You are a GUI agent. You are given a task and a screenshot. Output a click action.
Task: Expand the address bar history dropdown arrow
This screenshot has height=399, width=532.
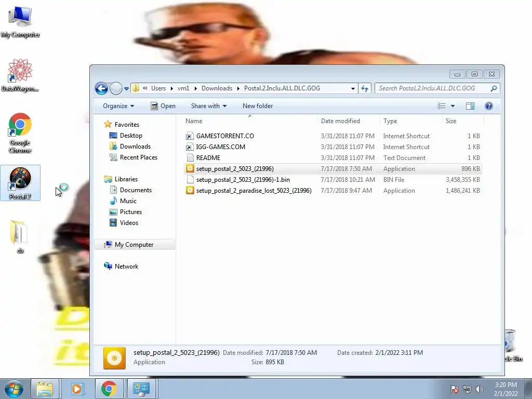353,88
